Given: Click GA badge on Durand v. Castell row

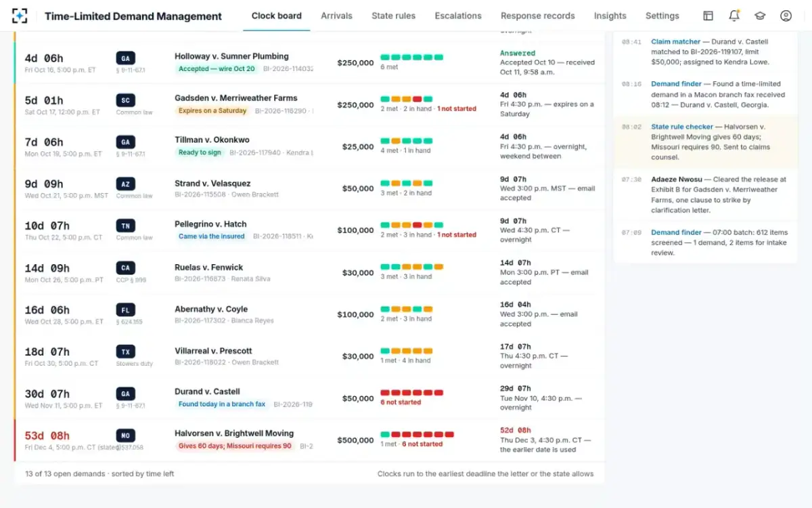Looking at the screenshot, I should 126,394.
